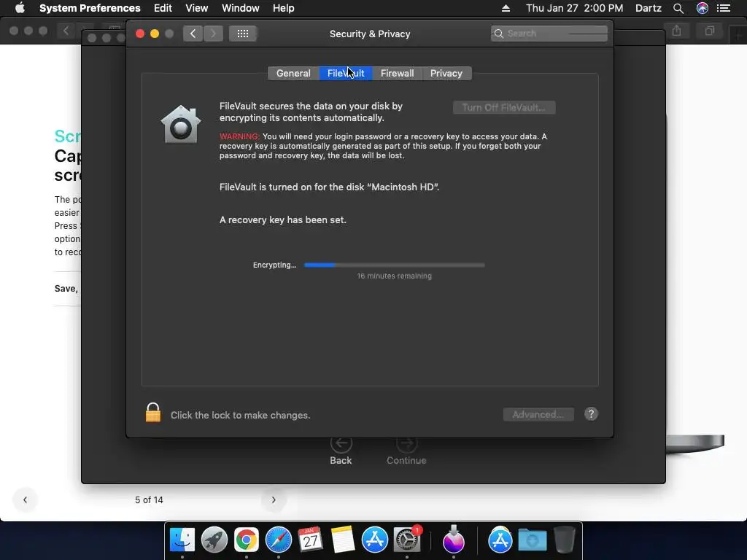Click the FileVault house safe icon
Screen dimensions: 747x560
click(181, 125)
